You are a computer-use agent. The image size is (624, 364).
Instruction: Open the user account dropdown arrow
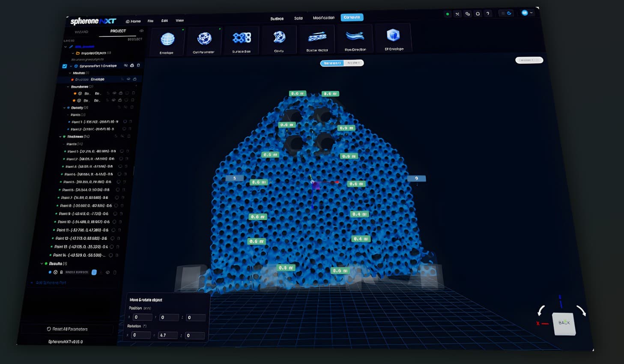[531, 13]
